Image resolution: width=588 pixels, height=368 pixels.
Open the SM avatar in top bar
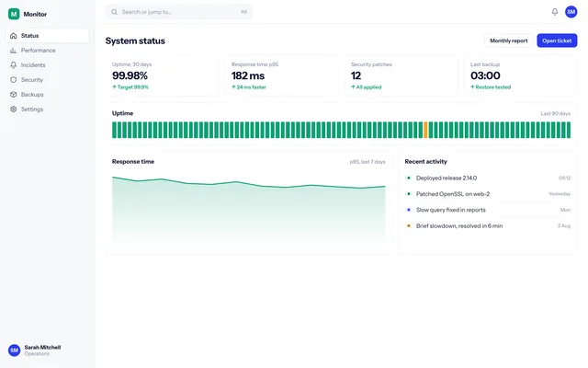coord(571,12)
